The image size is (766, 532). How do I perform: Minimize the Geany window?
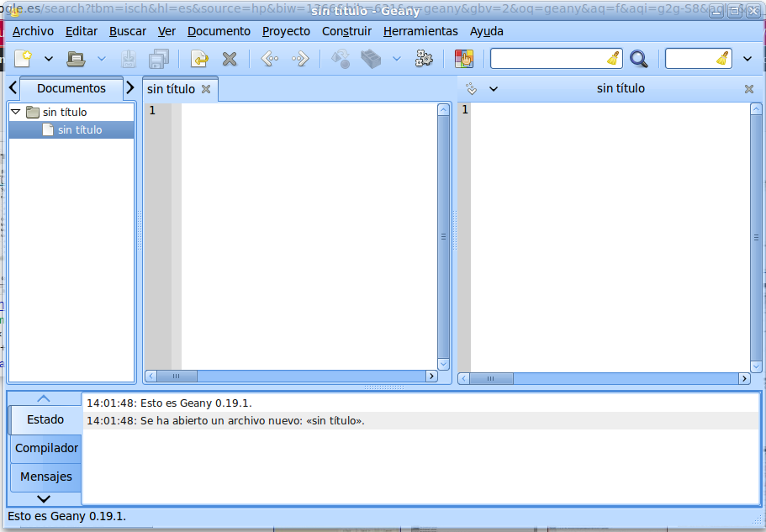716,12
